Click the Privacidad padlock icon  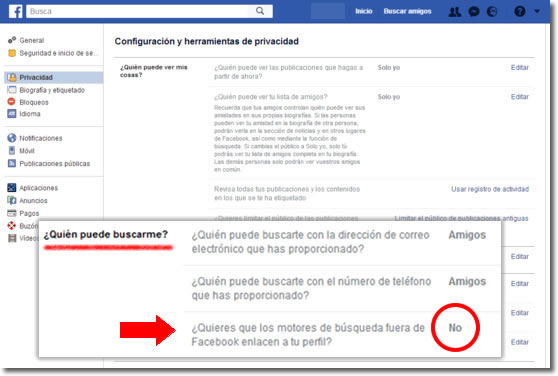click(x=12, y=77)
